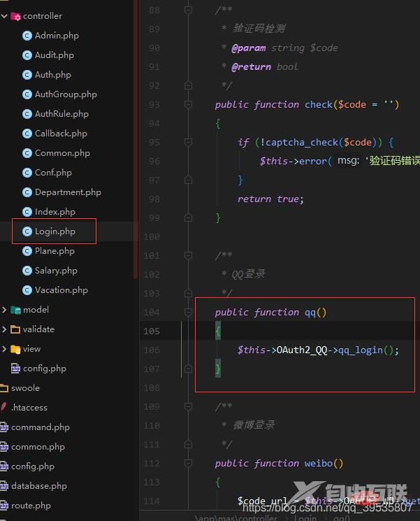The width and height of the screenshot is (420, 521).
Task: Expand the view folder arrow
Action: pyautogui.click(x=4, y=349)
